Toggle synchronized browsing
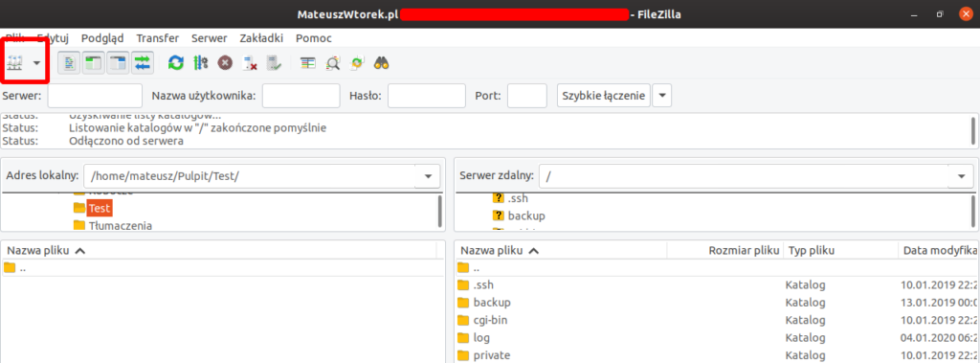980x363 pixels. (x=357, y=62)
